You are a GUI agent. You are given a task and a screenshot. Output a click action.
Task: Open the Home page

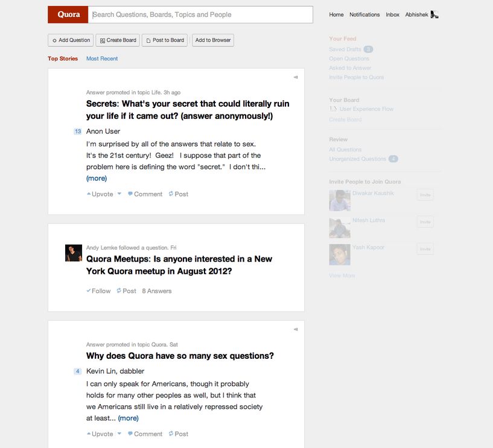pos(336,14)
